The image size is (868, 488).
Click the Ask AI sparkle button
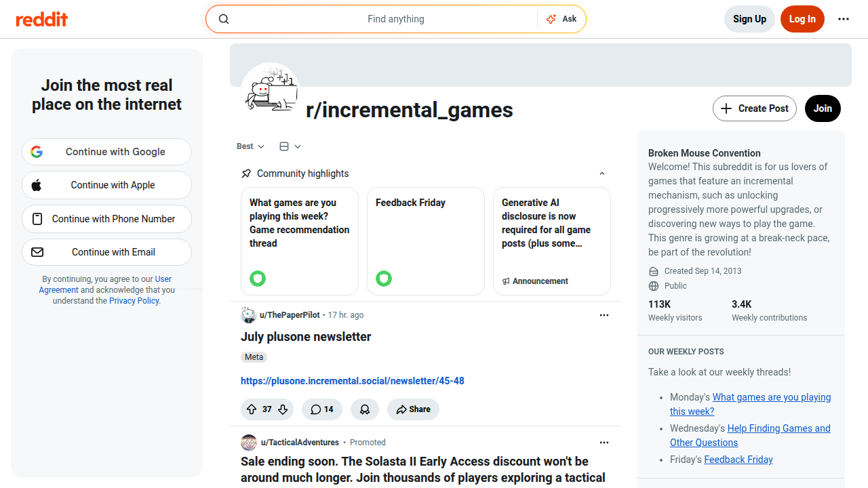(x=561, y=19)
